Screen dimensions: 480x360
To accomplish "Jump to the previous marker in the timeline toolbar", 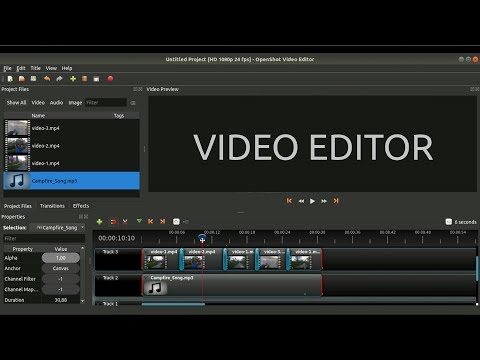I will tap(151, 221).
